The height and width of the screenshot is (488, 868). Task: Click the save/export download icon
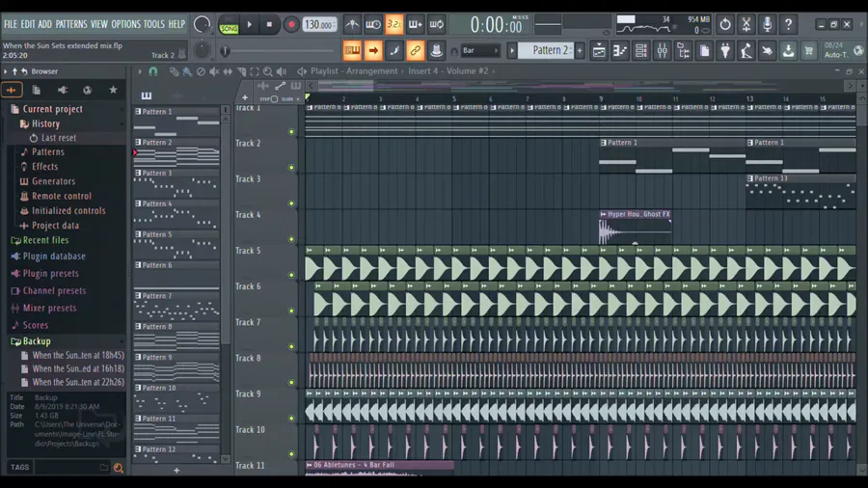(788, 51)
